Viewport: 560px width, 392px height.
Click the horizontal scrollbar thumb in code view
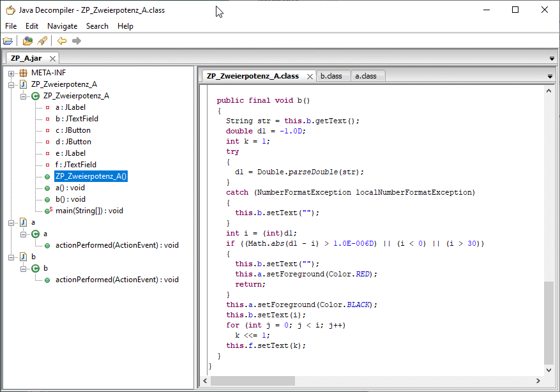click(253, 381)
